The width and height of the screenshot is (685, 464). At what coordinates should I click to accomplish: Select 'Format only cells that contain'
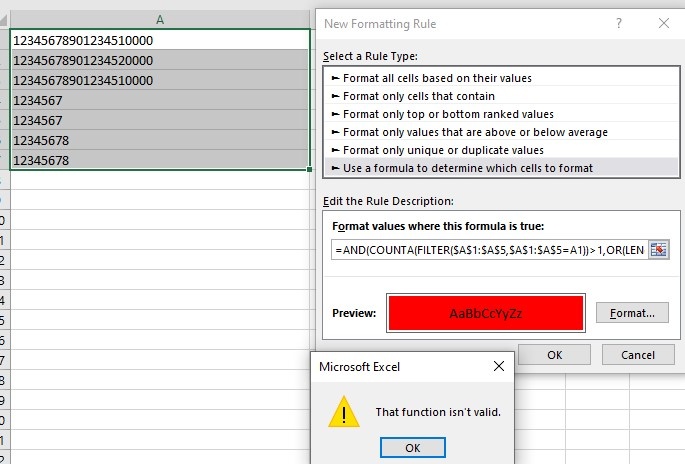pyautogui.click(x=502, y=96)
